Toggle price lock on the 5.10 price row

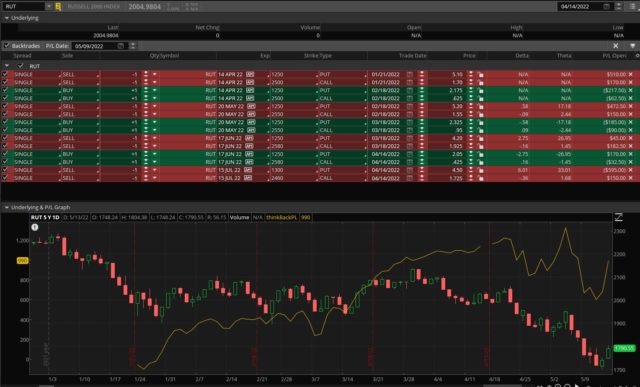(x=481, y=75)
